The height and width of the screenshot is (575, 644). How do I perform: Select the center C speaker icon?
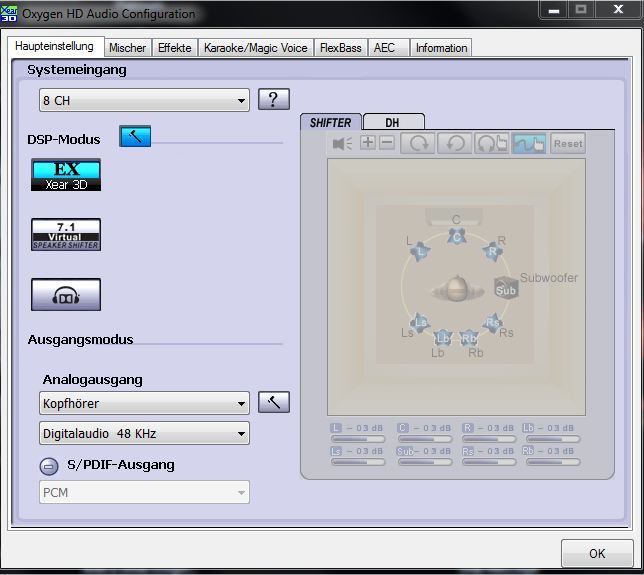(457, 237)
